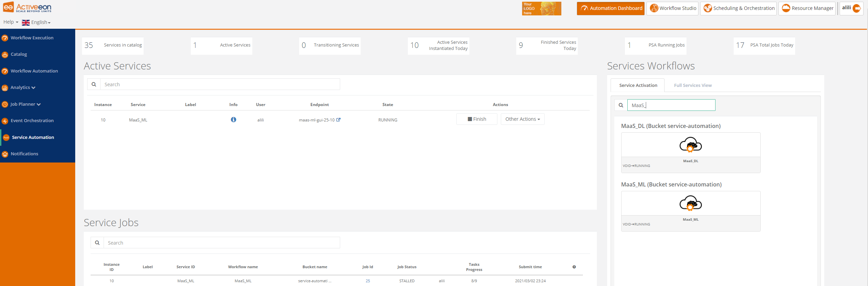The width and height of the screenshot is (868, 286).
Task: Click the Job Planner clock icon
Action: click(x=5, y=104)
